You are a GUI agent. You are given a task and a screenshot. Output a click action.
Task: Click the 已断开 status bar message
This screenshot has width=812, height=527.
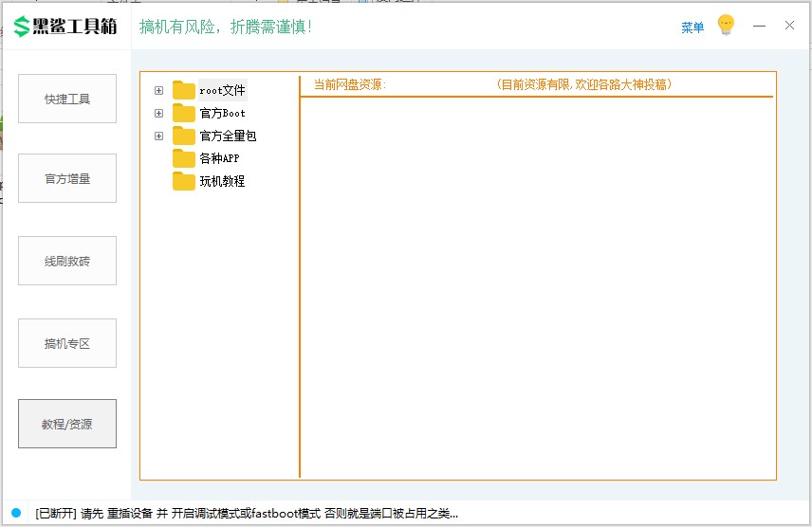(x=247, y=513)
